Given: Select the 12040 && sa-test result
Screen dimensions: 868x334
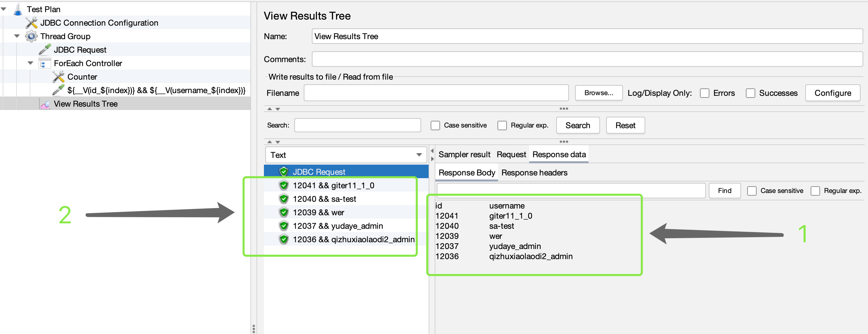Looking at the screenshot, I should pyautogui.click(x=324, y=199).
